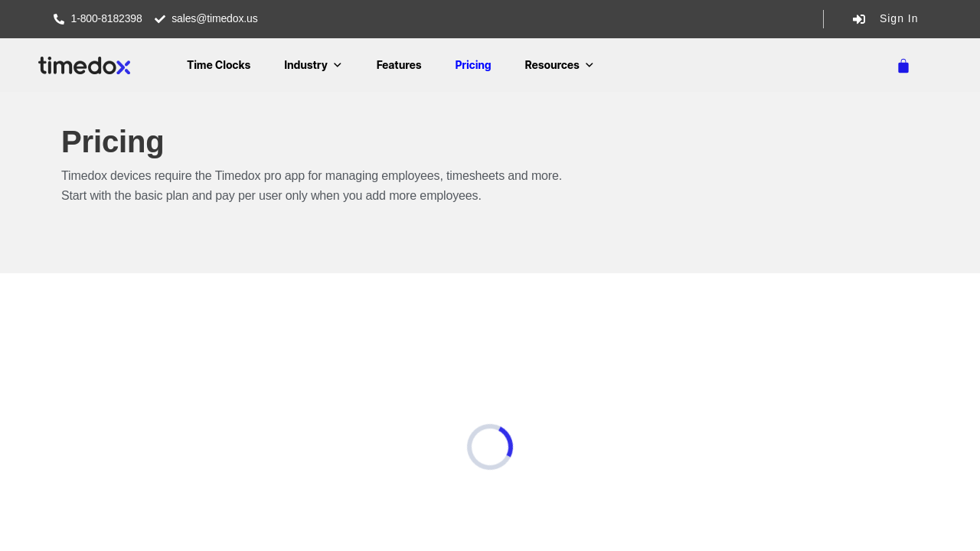
Task: Select the Pricing nav item
Action: 473,65
